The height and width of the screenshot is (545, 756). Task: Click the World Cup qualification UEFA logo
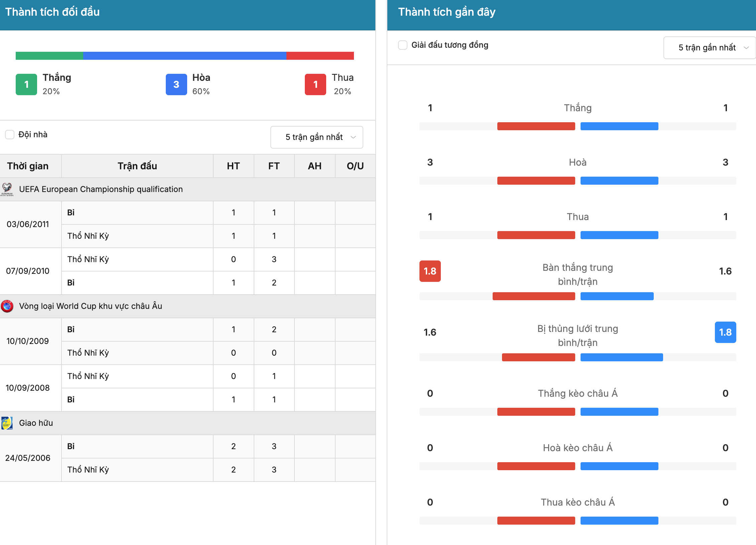(x=7, y=306)
